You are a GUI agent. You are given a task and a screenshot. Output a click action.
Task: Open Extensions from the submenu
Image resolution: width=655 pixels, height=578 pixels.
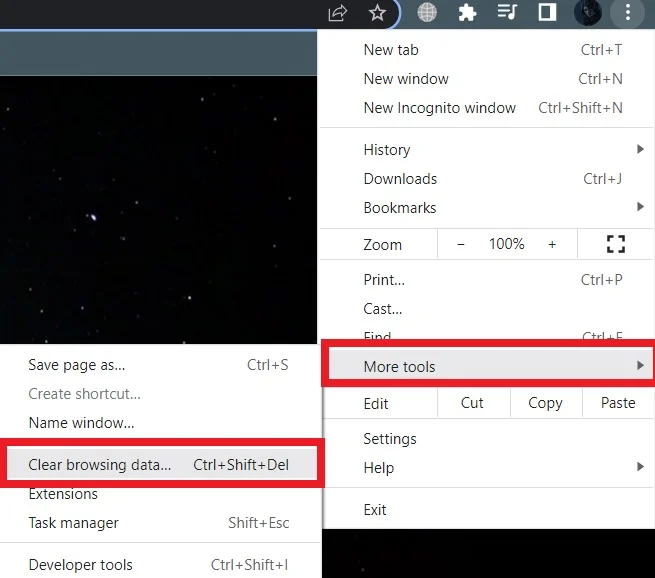(159, 494)
